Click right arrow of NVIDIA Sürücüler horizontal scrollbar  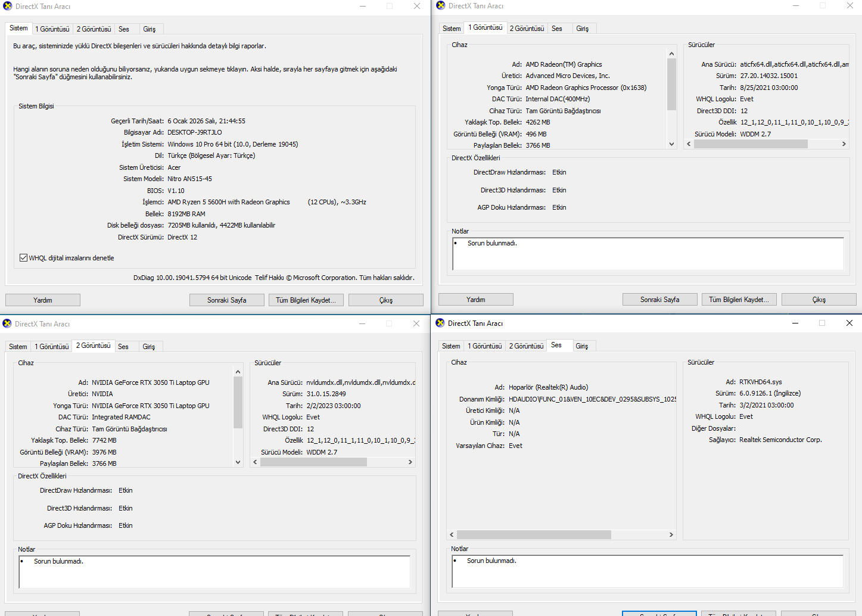(410, 462)
